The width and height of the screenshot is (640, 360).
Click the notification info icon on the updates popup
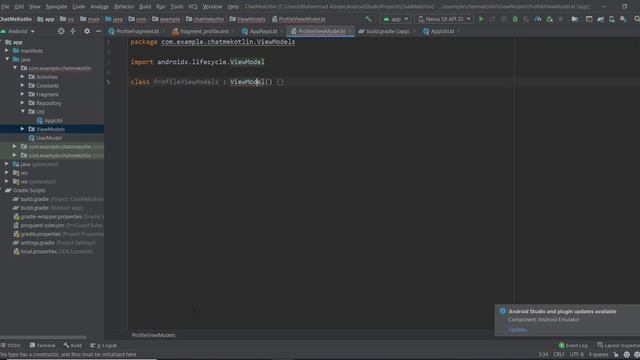click(x=502, y=311)
